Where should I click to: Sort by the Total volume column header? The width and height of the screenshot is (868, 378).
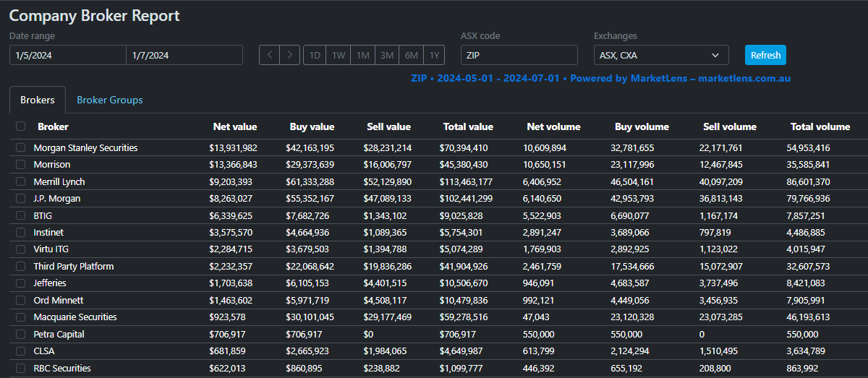(x=820, y=126)
